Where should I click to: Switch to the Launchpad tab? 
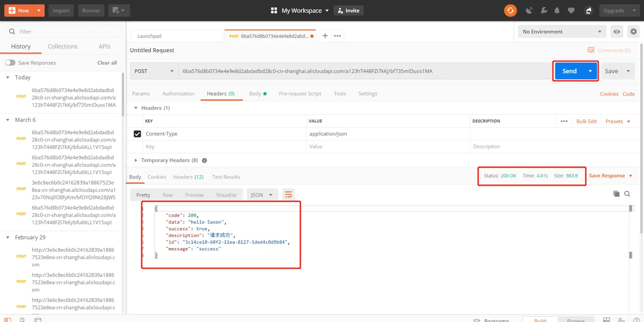[x=176, y=36]
